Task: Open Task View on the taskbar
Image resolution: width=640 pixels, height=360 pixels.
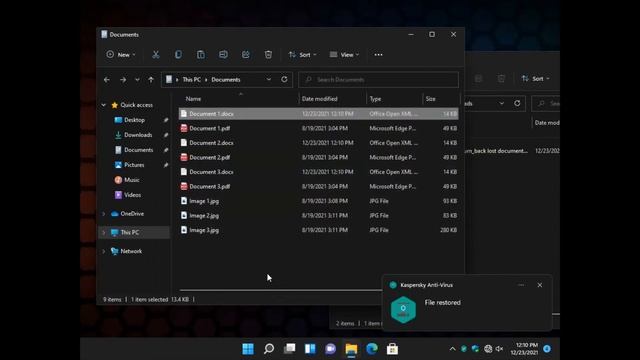Action: click(289, 349)
